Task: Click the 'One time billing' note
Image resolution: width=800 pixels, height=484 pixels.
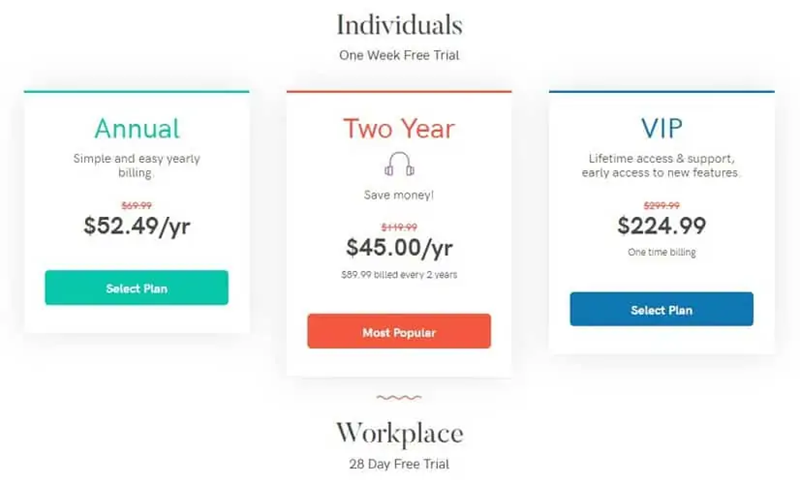Action: [662, 252]
